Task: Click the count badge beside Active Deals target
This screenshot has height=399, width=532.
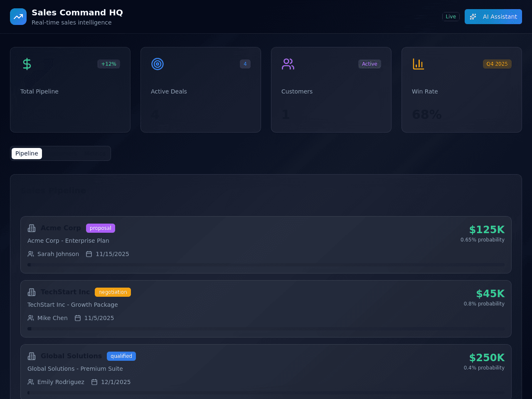Action: [x=245, y=64]
